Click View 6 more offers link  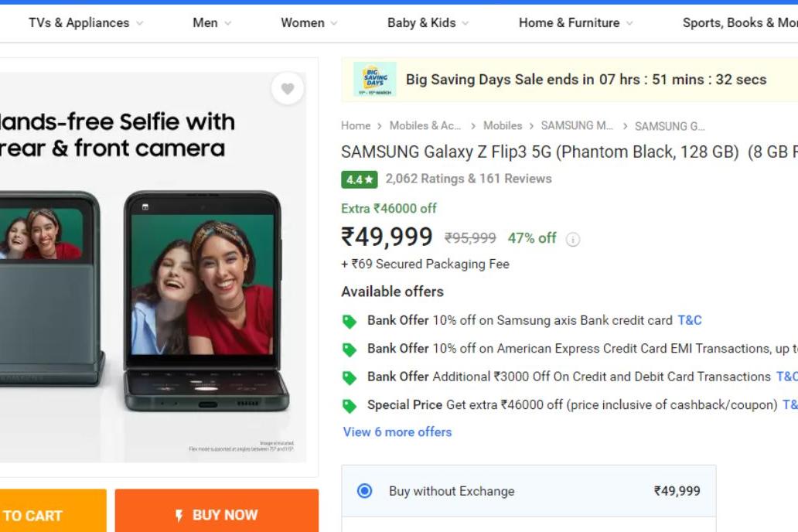pos(397,432)
